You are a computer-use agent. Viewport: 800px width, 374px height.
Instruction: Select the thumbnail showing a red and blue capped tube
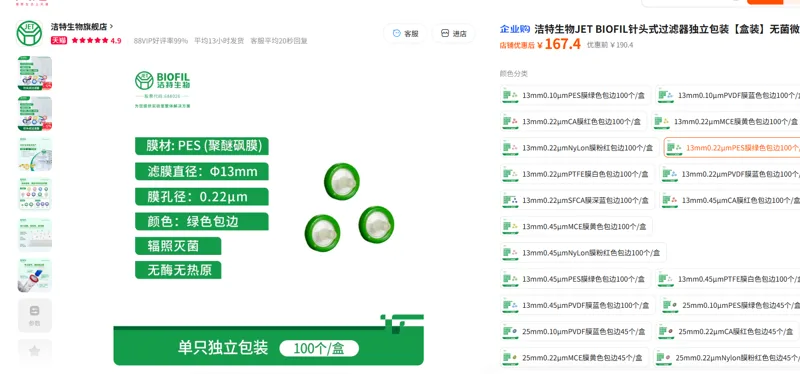[35, 275]
